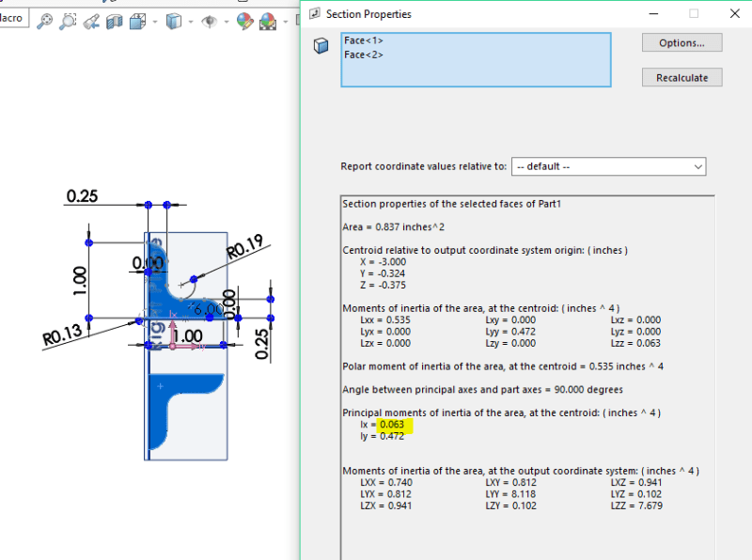Click the Previous View icon
The height and width of the screenshot is (560, 752).
coord(91,22)
